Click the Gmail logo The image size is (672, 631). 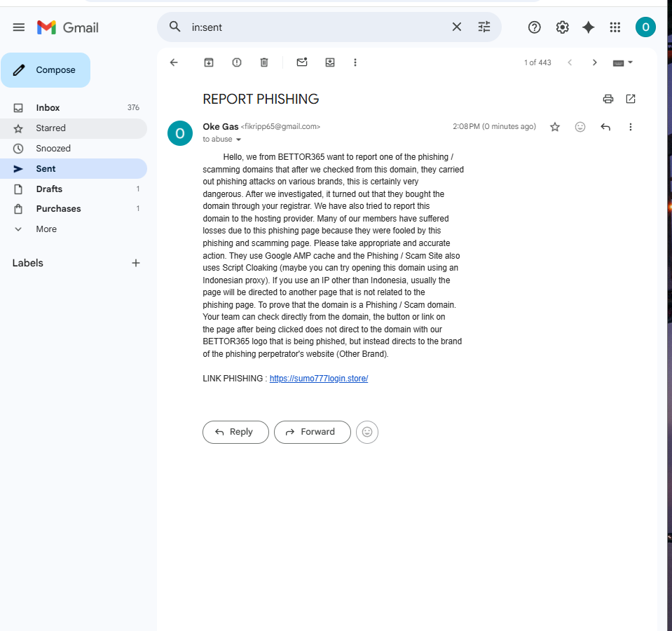tap(68, 27)
